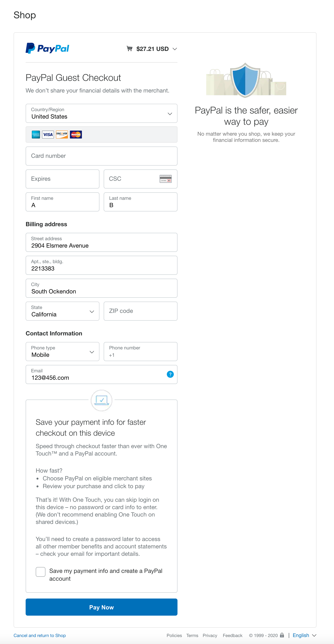334x644 pixels.
Task: Click the ZIP code field
Action: click(x=140, y=311)
